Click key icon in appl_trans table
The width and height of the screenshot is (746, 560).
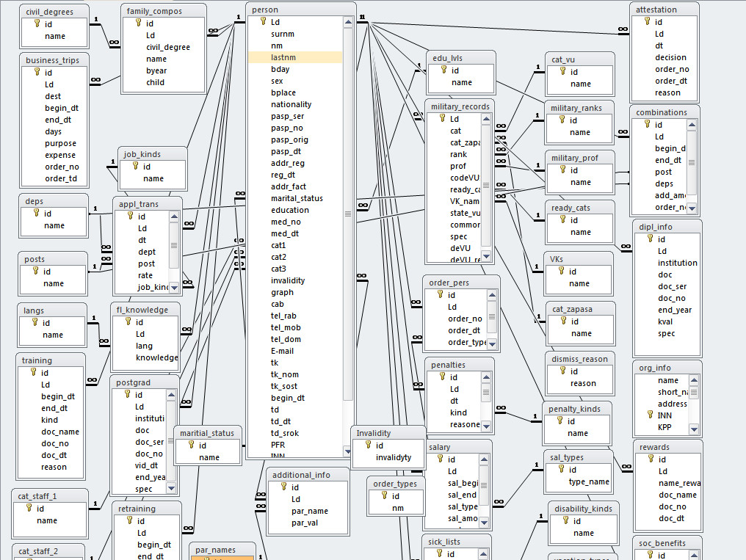(131, 216)
